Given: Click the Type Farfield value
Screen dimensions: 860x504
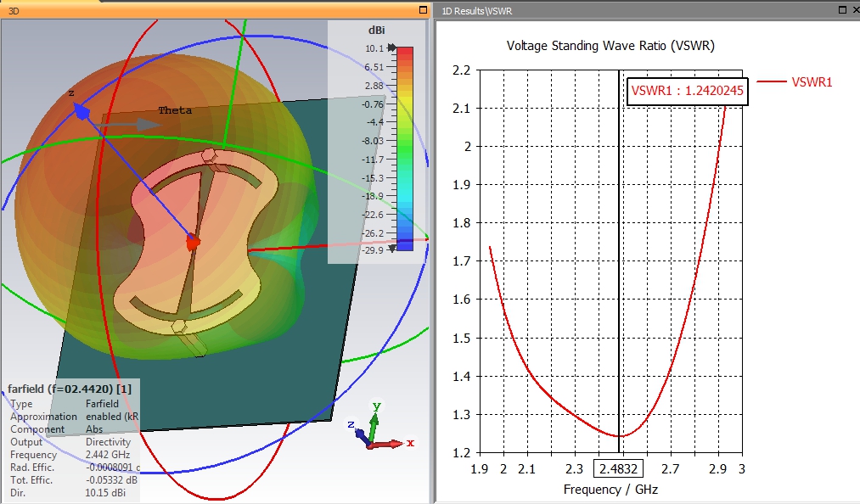Looking at the screenshot, I should point(102,404).
